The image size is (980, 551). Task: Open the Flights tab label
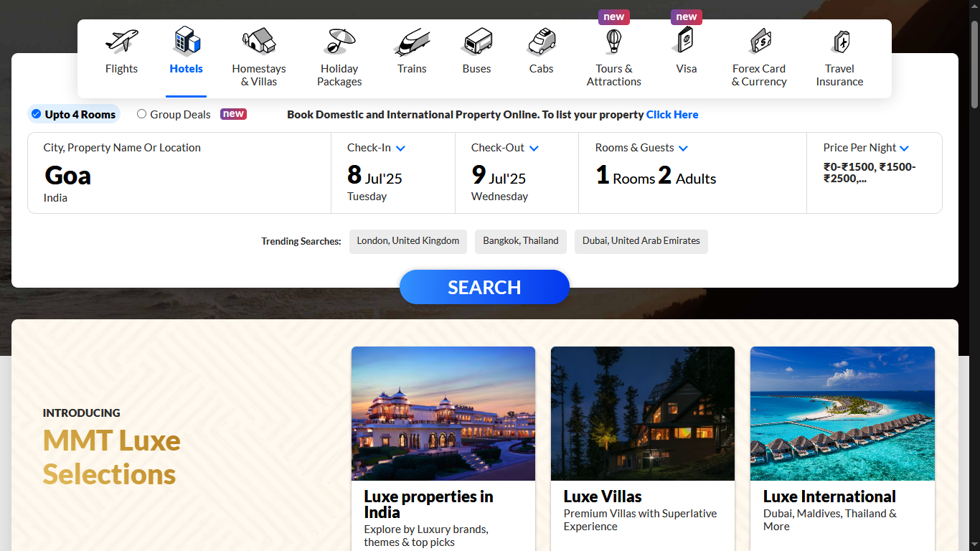click(x=121, y=69)
